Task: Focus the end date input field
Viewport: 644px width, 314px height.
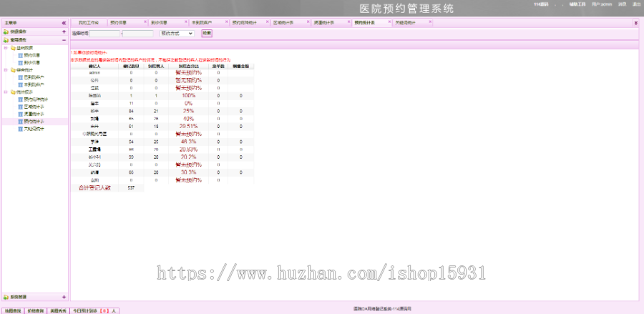Action: point(138,34)
